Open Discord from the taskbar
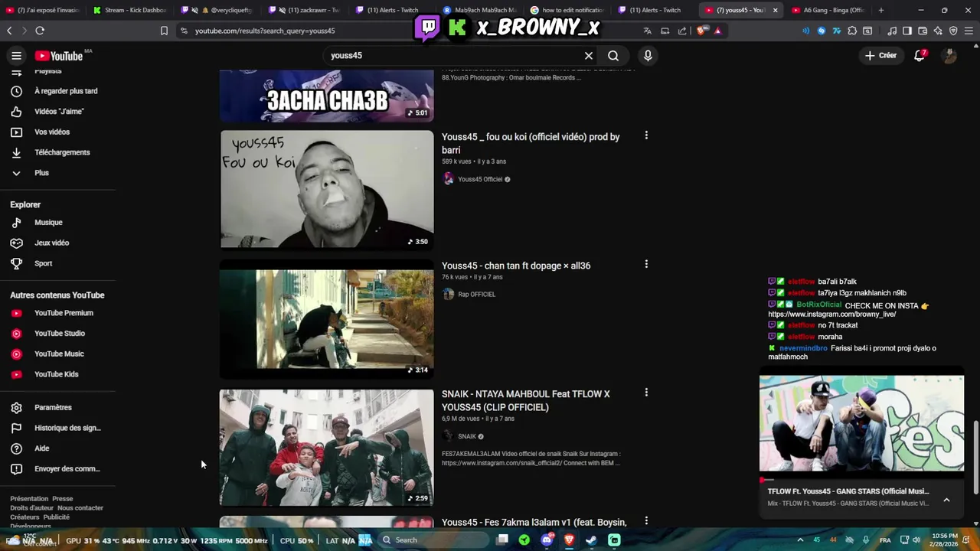 click(547, 540)
